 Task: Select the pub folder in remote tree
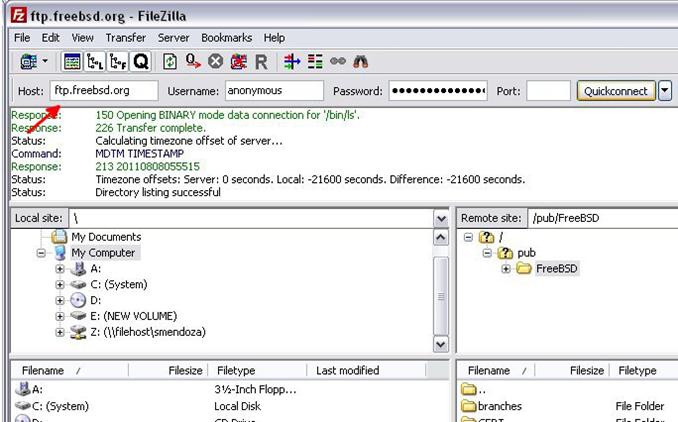tap(526, 253)
